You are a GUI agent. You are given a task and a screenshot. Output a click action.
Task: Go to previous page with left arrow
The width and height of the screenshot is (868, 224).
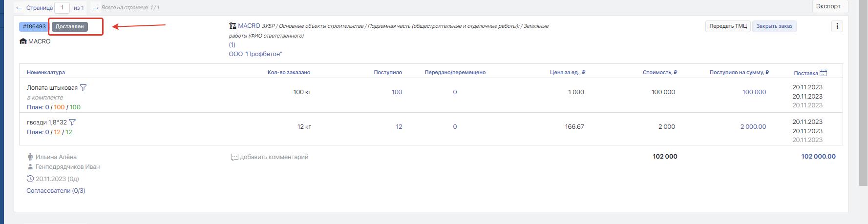click(19, 8)
